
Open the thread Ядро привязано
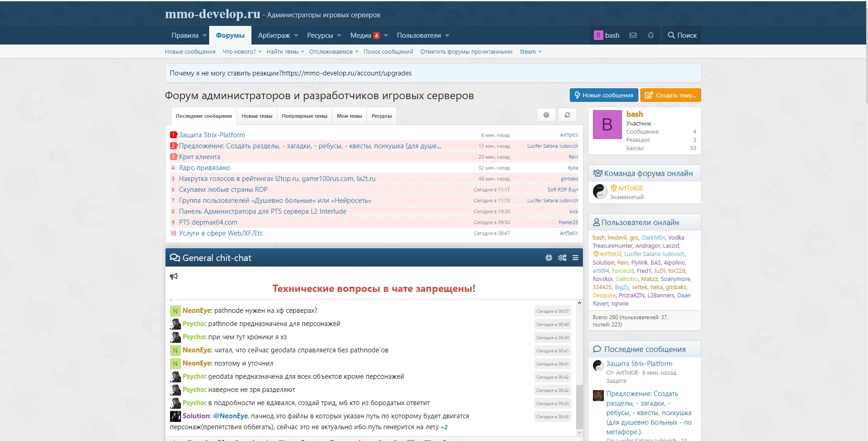[x=205, y=168]
